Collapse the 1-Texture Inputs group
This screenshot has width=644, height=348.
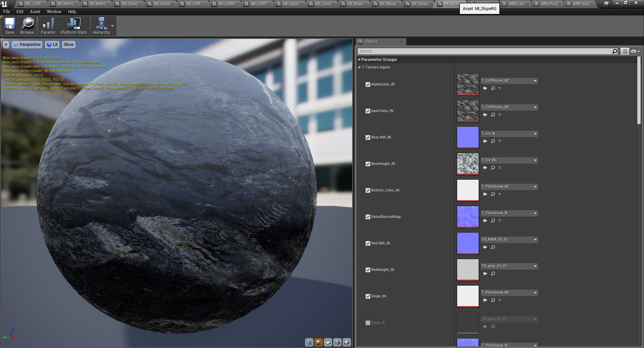(x=359, y=67)
